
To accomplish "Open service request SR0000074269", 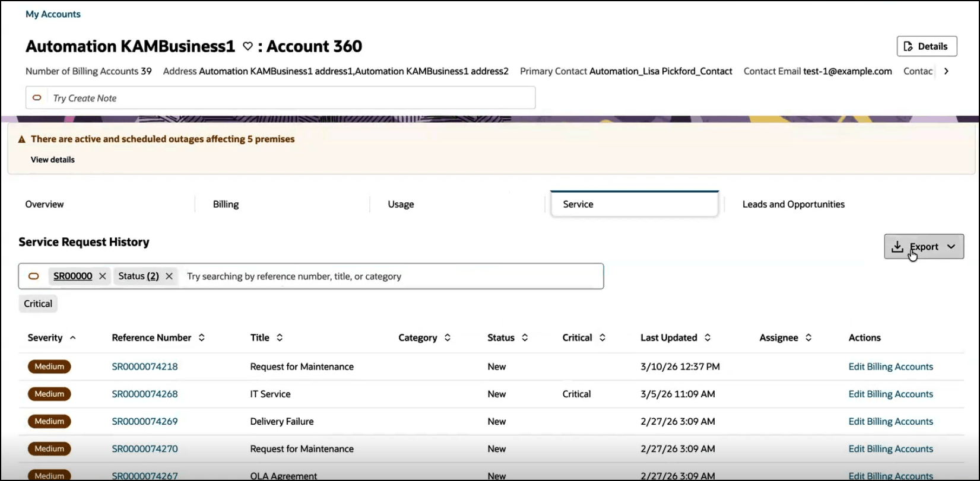I will [145, 421].
